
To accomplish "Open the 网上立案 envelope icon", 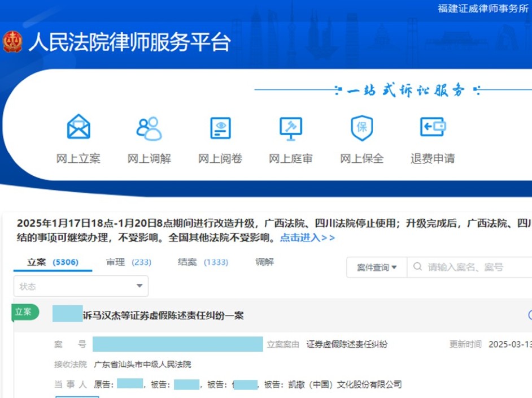I will click(x=79, y=127).
